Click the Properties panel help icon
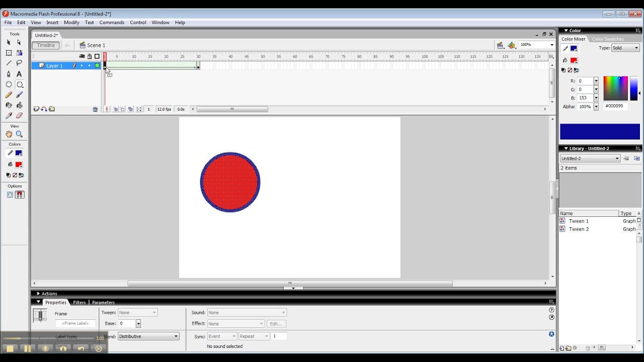644x362 pixels. [551, 310]
